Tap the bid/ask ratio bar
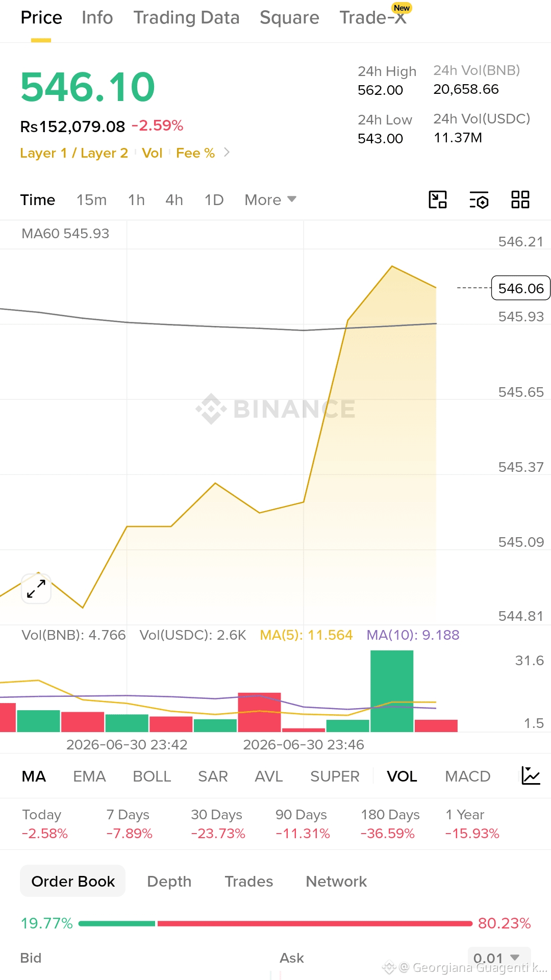 point(275,923)
